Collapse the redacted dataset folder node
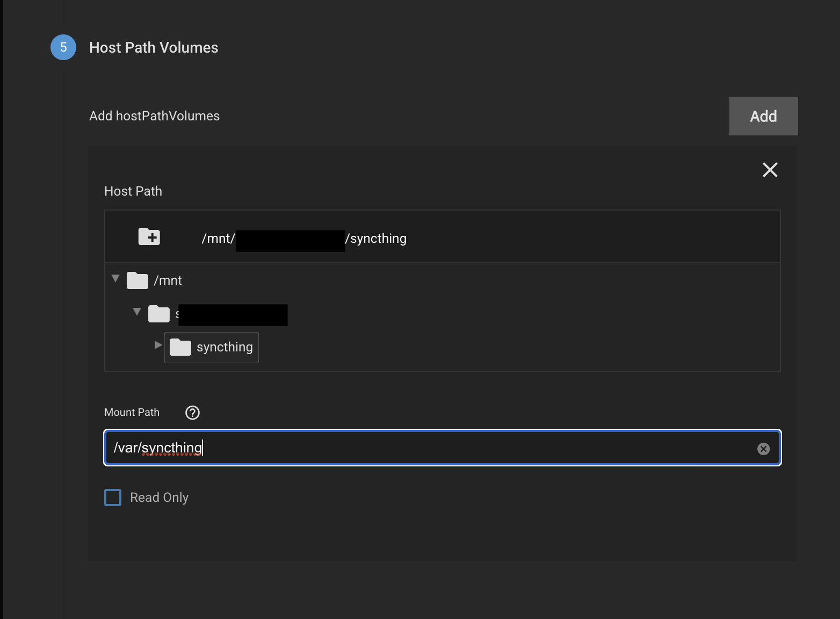Image resolution: width=840 pixels, height=619 pixels. 137,312
